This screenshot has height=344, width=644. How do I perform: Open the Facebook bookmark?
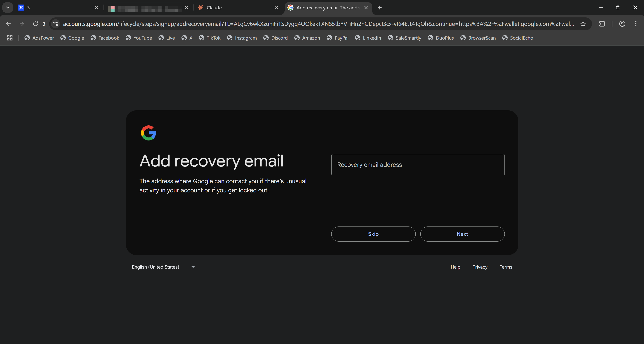coord(105,38)
